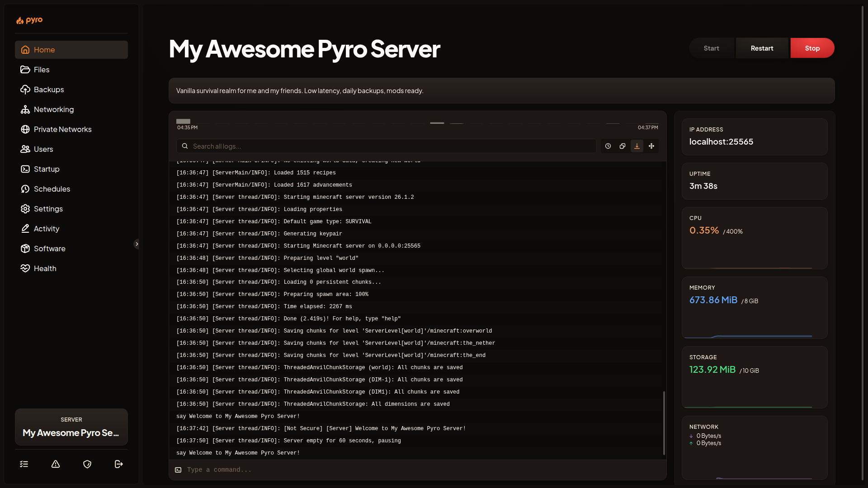The height and width of the screenshot is (488, 868).
Task: Click the server description text box
Action: [502, 91]
